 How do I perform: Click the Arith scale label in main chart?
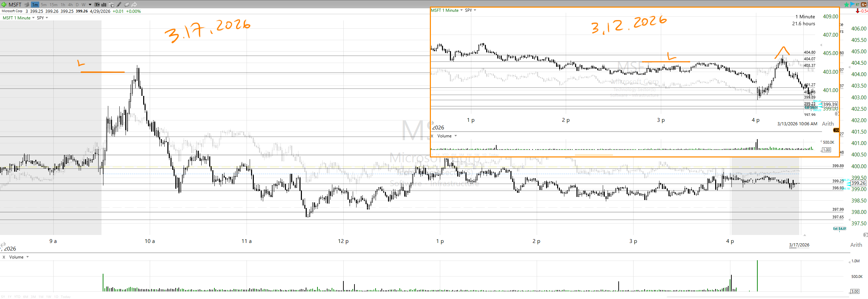click(x=856, y=245)
